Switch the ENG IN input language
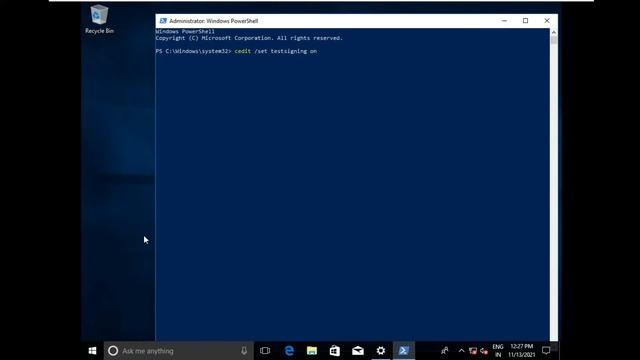This screenshot has width=640, height=360. coord(498,351)
